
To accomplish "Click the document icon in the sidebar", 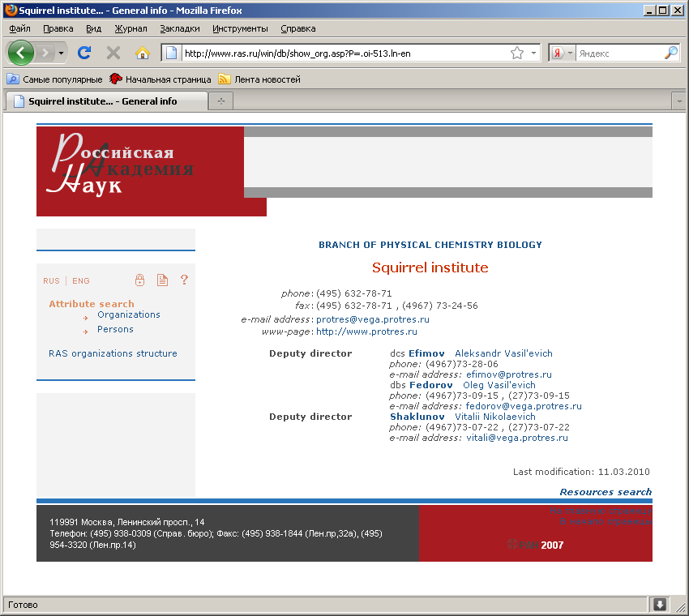I will tap(162, 280).
